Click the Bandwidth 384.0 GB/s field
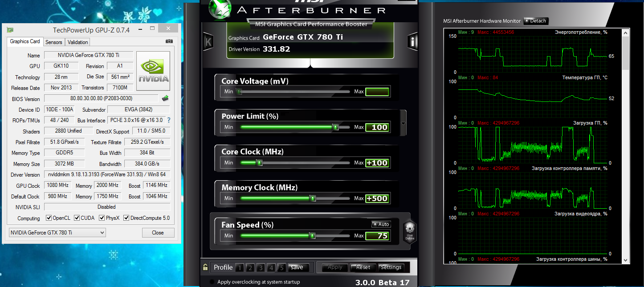 [147, 164]
